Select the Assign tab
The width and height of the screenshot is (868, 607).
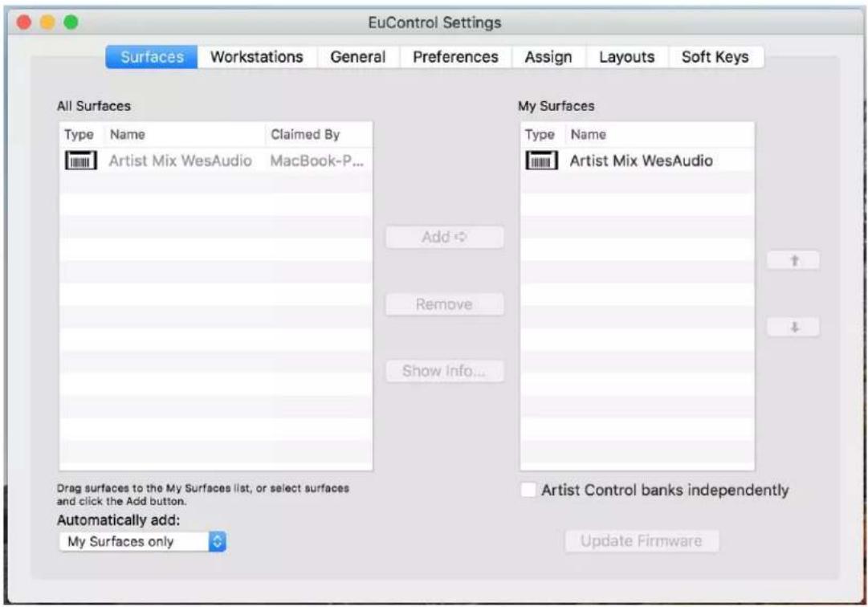pyautogui.click(x=548, y=57)
